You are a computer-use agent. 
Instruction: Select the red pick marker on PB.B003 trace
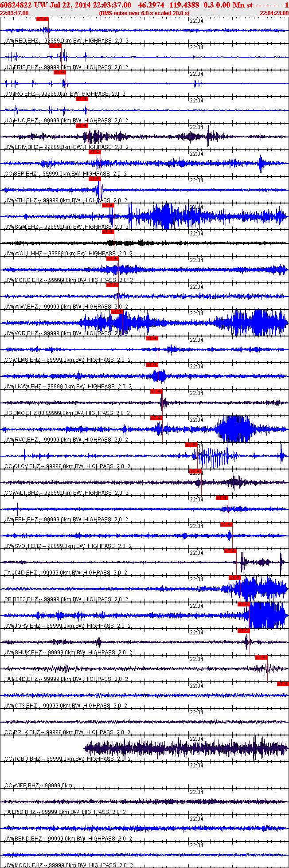235,578
